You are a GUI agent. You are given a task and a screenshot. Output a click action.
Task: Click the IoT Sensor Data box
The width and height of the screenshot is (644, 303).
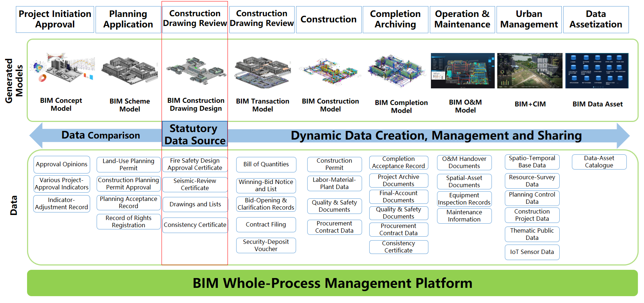(532, 252)
